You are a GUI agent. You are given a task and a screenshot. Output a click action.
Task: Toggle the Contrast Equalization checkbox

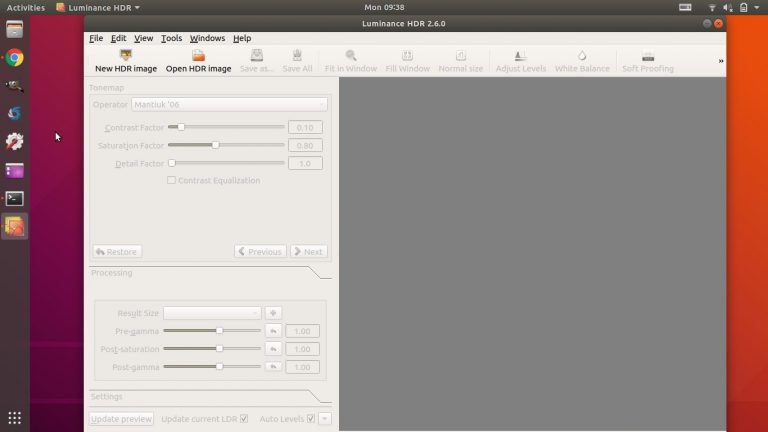[171, 180]
